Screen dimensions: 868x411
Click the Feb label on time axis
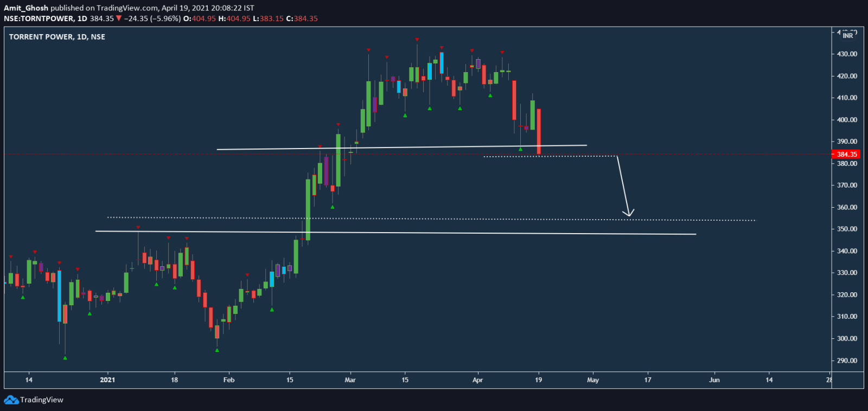tap(229, 380)
